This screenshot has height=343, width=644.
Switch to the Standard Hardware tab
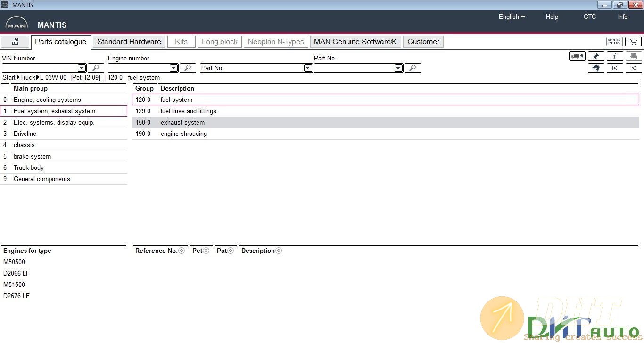tap(129, 42)
